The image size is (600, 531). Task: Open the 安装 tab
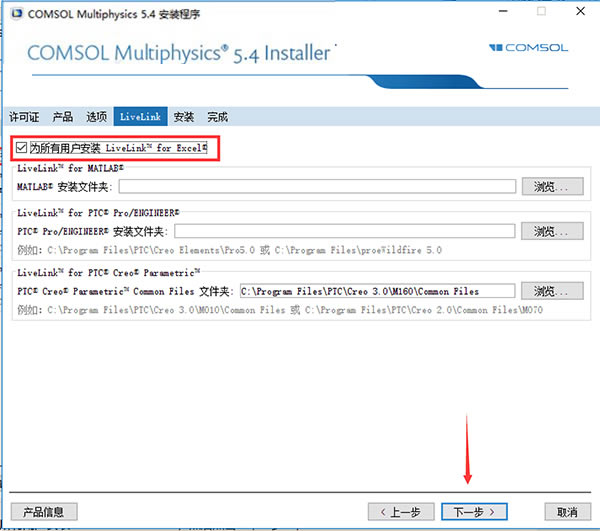(x=184, y=117)
